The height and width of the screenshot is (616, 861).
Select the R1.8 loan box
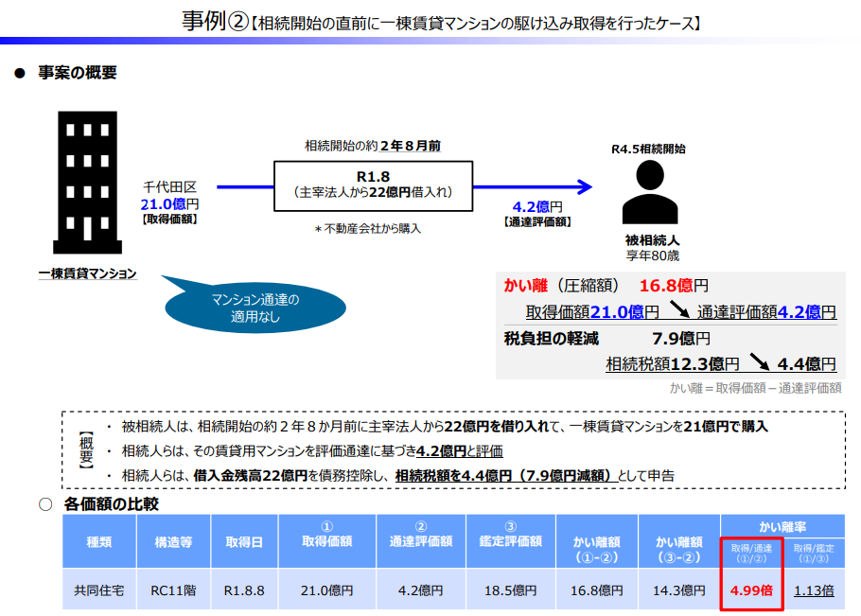point(373,185)
